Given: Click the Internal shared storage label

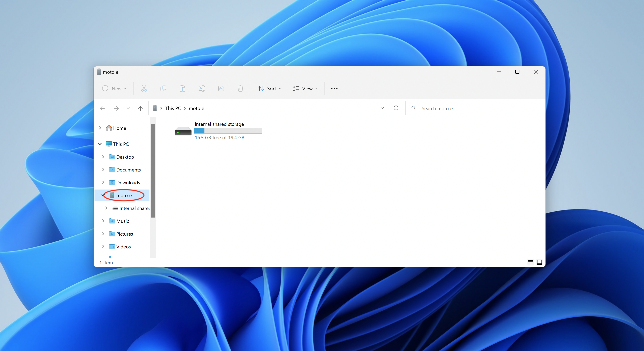Looking at the screenshot, I should (x=219, y=124).
